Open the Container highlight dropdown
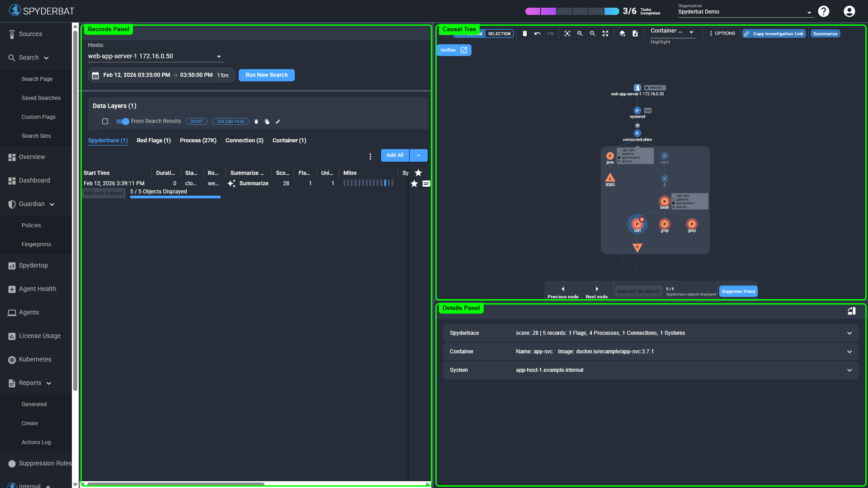Screen dimensions: 868x488 point(672,31)
